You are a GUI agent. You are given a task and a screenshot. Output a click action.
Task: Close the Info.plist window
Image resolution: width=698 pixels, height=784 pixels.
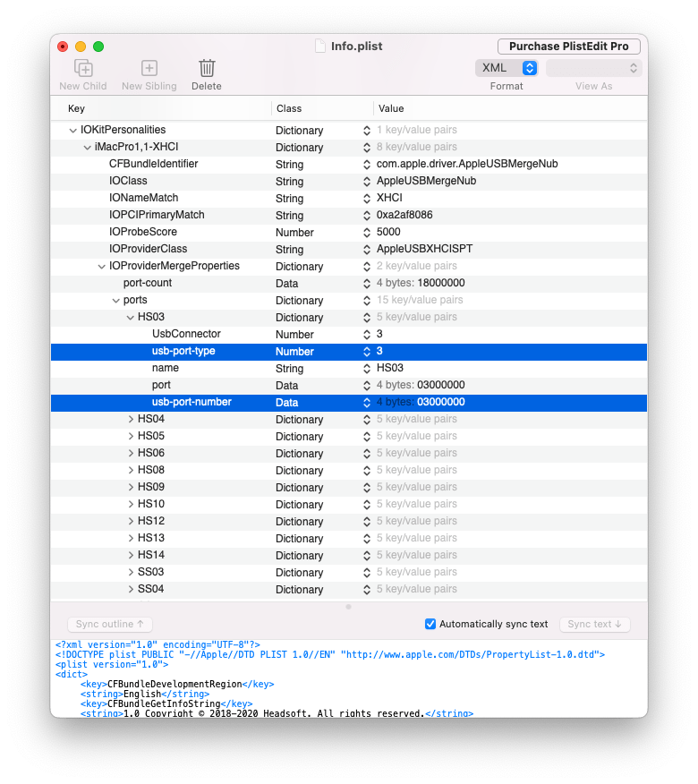click(63, 47)
